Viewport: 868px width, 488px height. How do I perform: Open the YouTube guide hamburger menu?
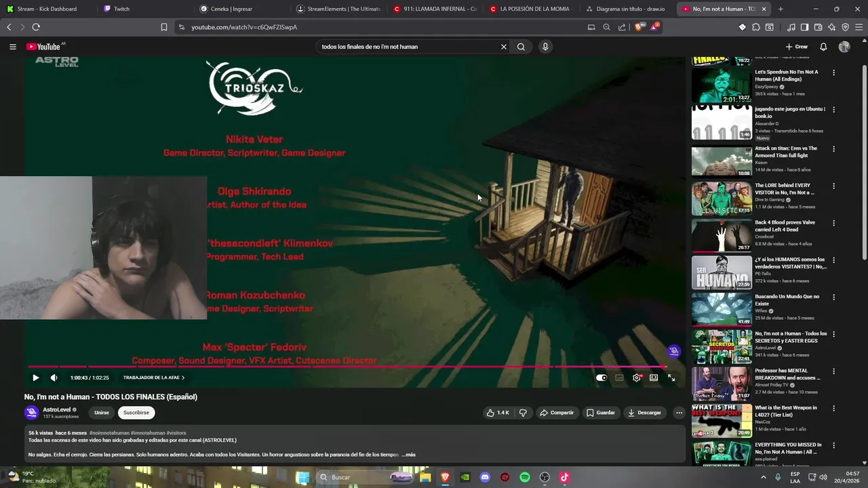[12, 47]
